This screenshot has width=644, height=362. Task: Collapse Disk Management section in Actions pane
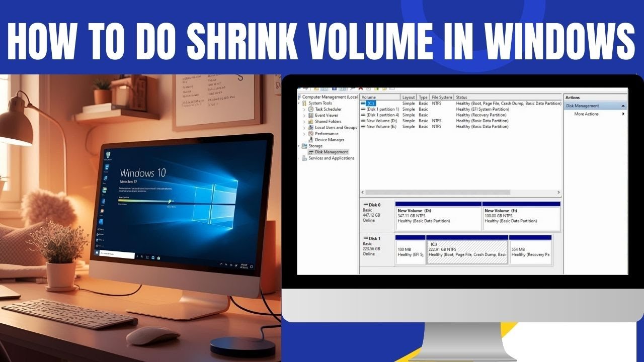pos(623,106)
